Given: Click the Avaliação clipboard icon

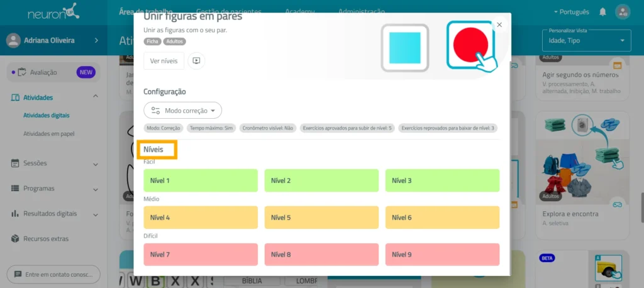Looking at the screenshot, I should [x=22, y=72].
